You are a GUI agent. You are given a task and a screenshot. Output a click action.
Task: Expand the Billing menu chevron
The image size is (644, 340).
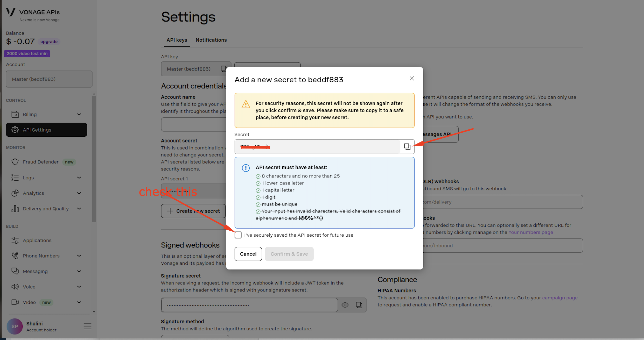click(79, 114)
